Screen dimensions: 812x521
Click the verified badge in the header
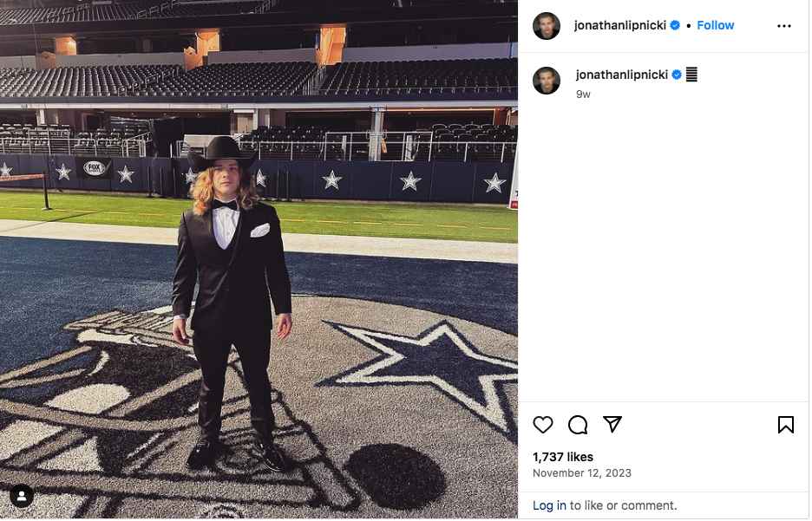point(675,25)
